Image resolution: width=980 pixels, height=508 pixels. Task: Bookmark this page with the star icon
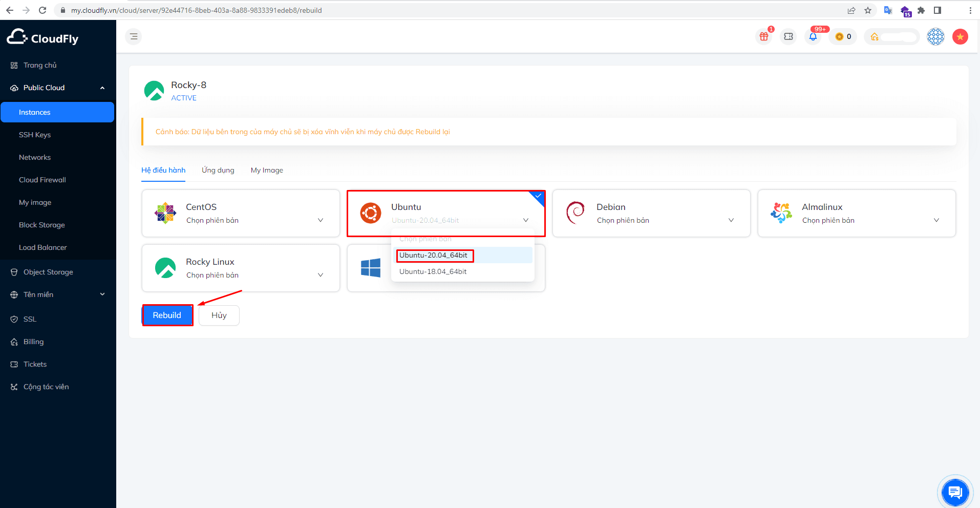[868, 10]
